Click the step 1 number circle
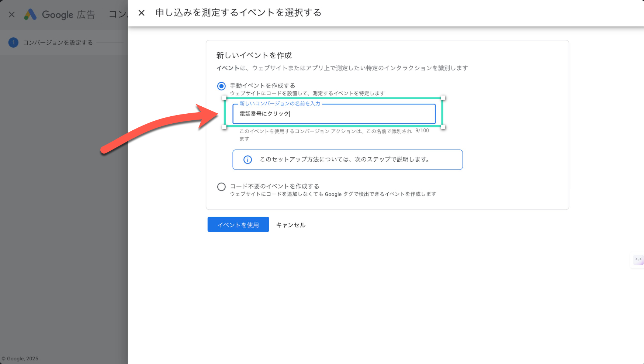This screenshot has width=644, height=364. (x=13, y=42)
